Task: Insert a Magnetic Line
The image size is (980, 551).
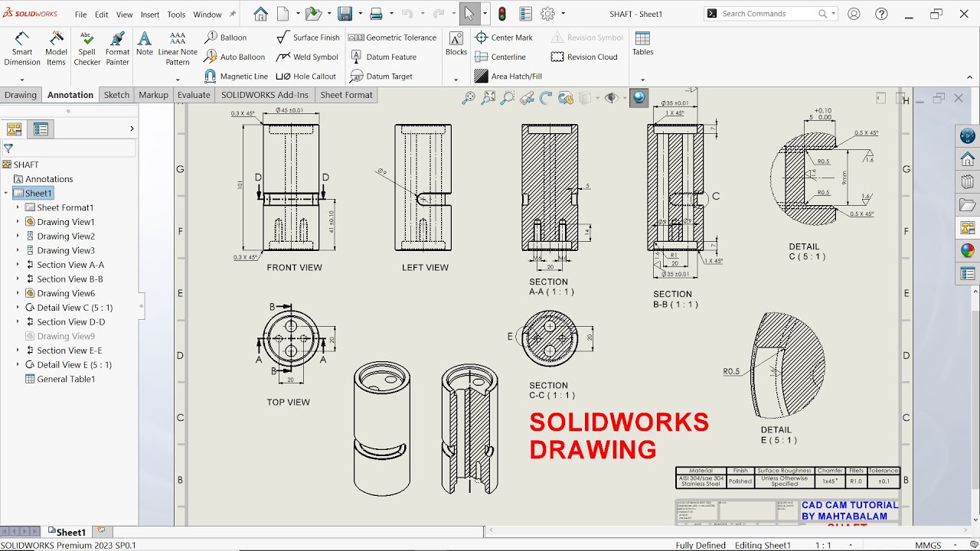Action: tap(236, 77)
